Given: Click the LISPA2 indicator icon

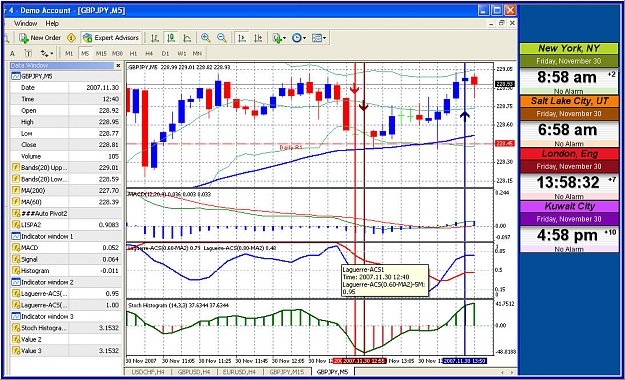Looking at the screenshot, I should pos(16,225).
